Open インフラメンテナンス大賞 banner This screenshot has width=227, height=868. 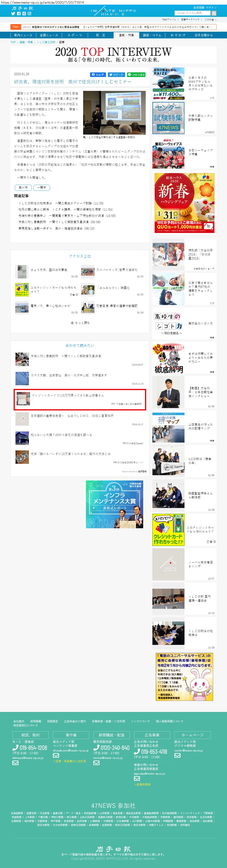coord(114,504)
